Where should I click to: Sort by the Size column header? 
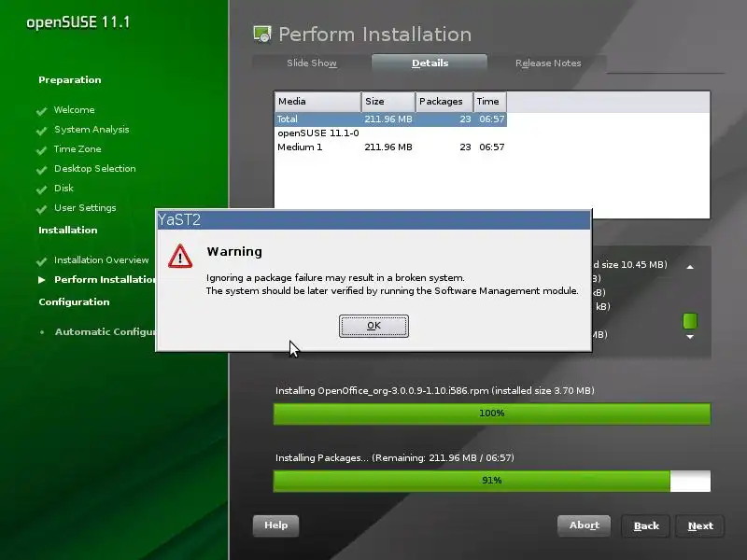tap(388, 102)
